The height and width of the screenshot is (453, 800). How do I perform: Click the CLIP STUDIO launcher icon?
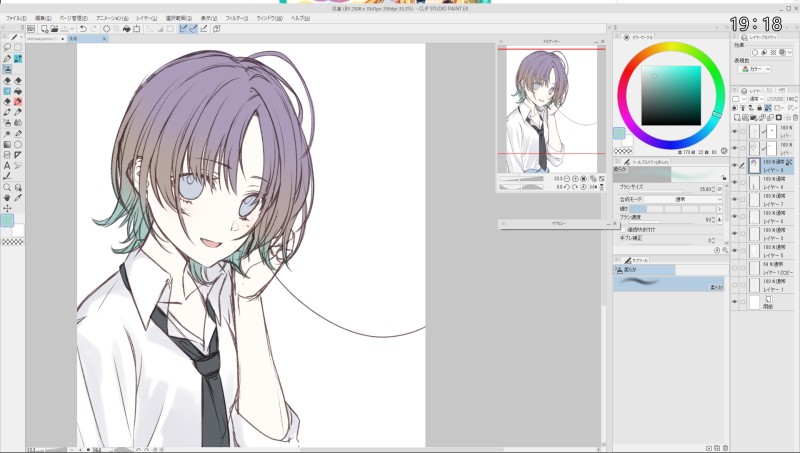tap(31, 29)
